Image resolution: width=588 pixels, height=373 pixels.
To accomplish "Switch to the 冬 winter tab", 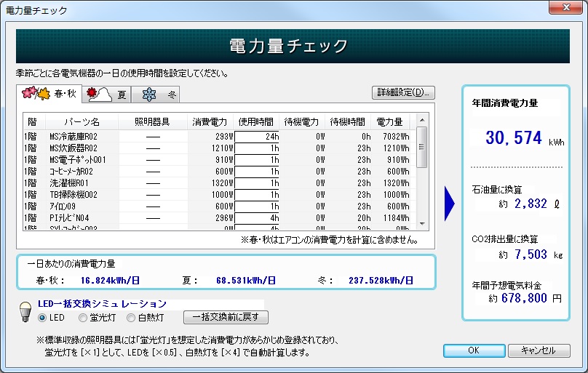I will coord(155,95).
